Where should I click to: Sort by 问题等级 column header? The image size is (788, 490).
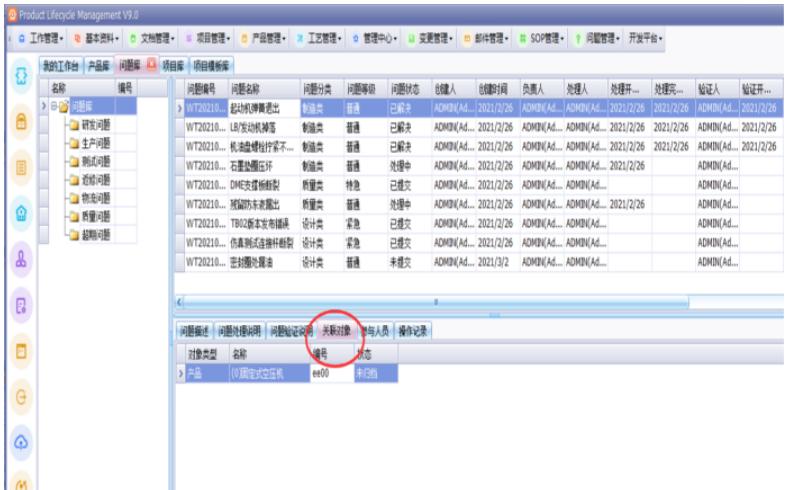[361, 89]
